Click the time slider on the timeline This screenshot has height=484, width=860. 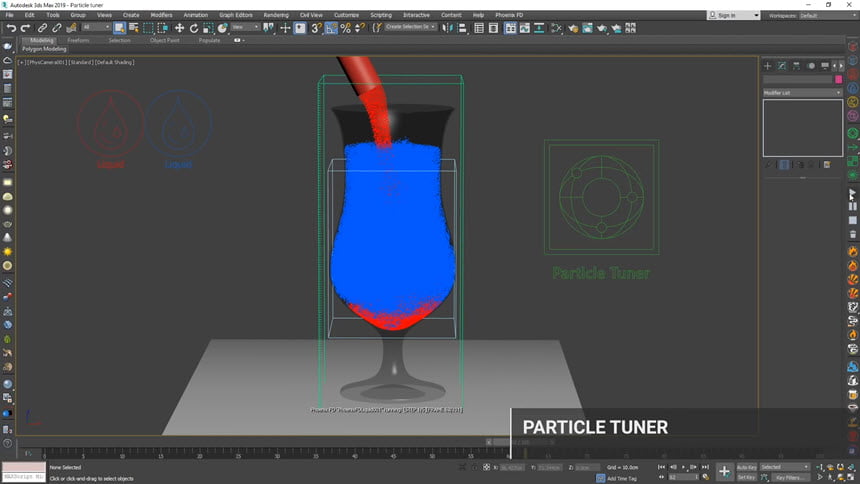point(519,442)
